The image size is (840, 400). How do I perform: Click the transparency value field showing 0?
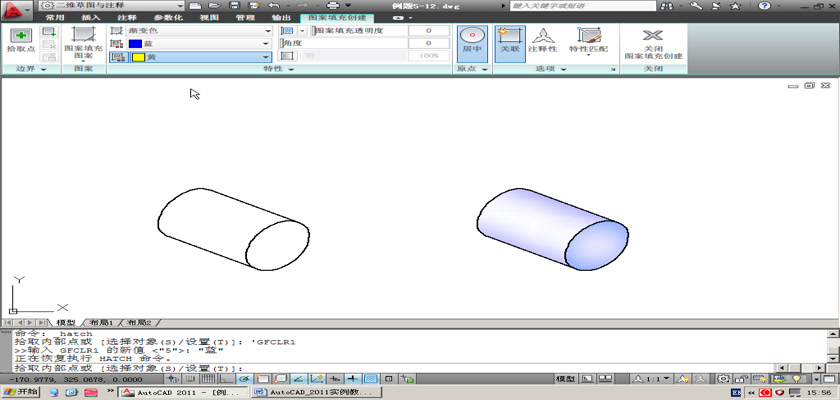429,31
